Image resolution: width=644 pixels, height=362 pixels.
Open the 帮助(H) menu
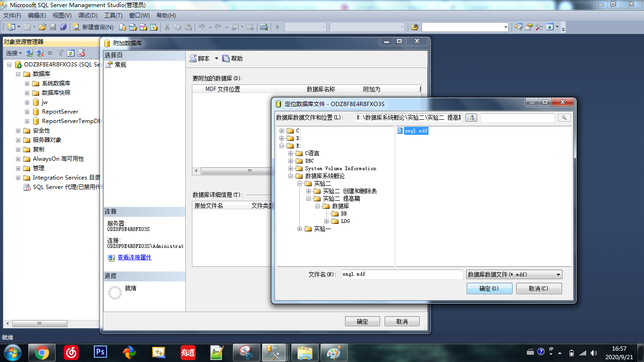166,16
